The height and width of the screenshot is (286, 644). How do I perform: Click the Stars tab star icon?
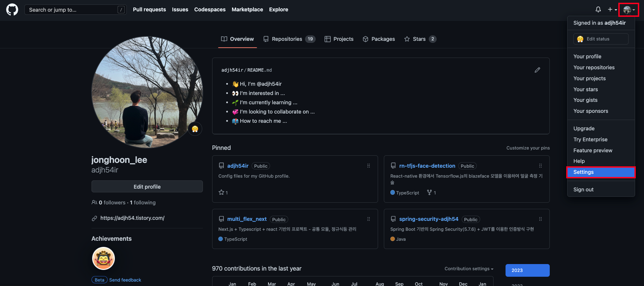click(407, 39)
